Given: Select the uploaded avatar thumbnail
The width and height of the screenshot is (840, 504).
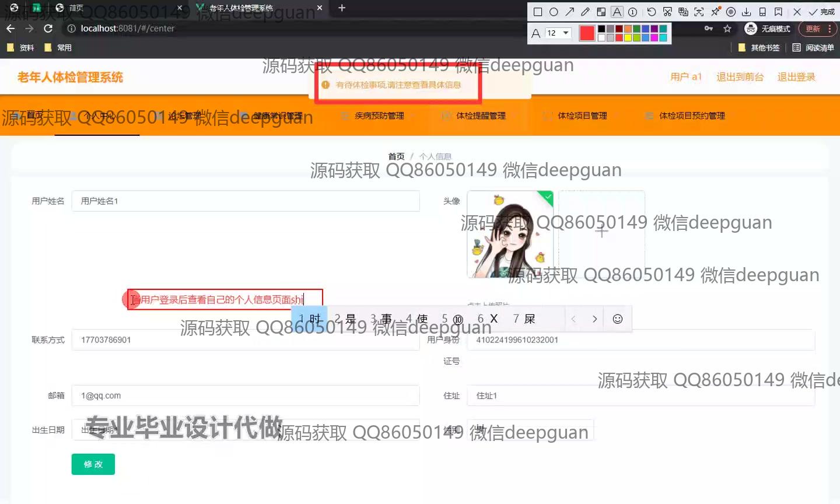Looking at the screenshot, I should 510,235.
